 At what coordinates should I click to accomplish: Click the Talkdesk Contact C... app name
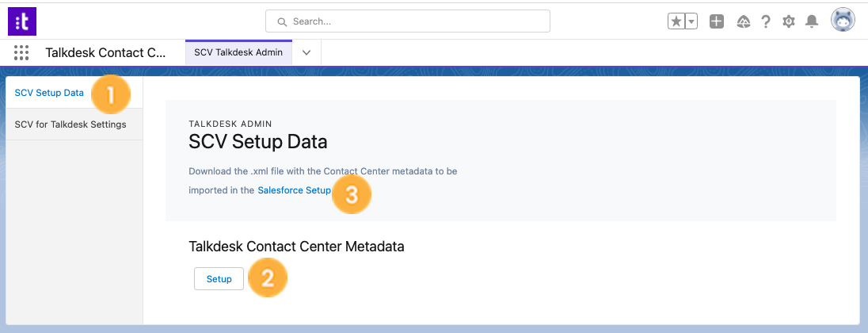(105, 52)
